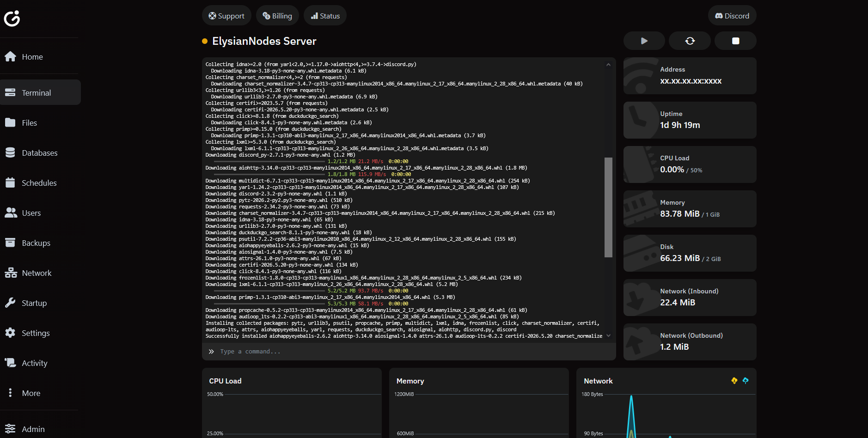Click the Schedules calendar icon

(10, 182)
